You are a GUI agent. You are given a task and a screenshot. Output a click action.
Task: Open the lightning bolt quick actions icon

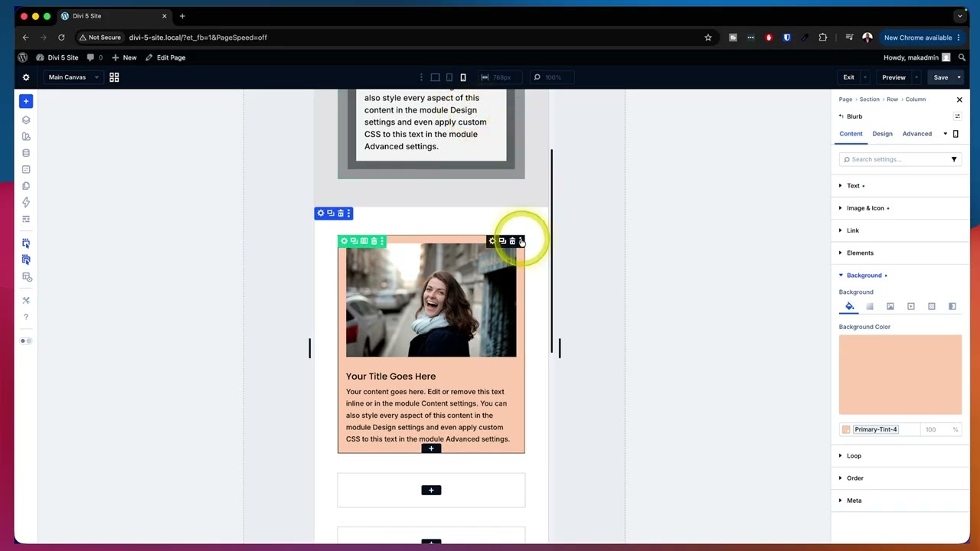tap(26, 203)
